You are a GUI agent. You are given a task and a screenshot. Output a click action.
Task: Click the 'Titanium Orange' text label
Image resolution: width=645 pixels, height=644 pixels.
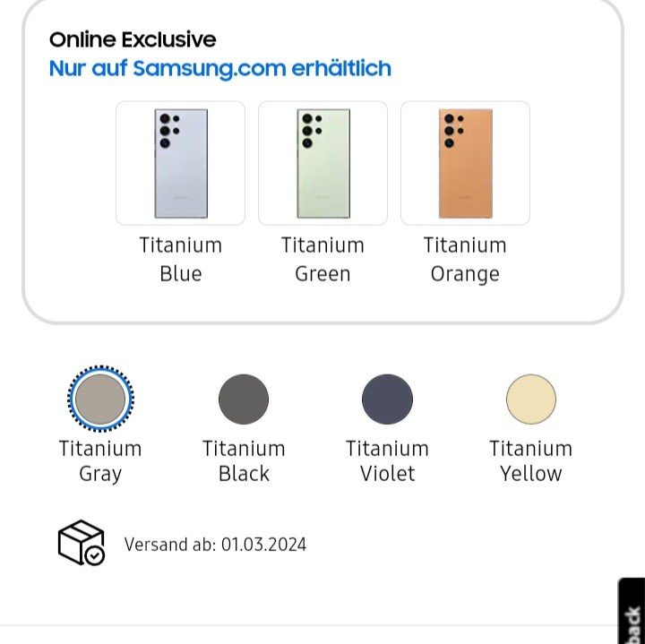(x=465, y=260)
